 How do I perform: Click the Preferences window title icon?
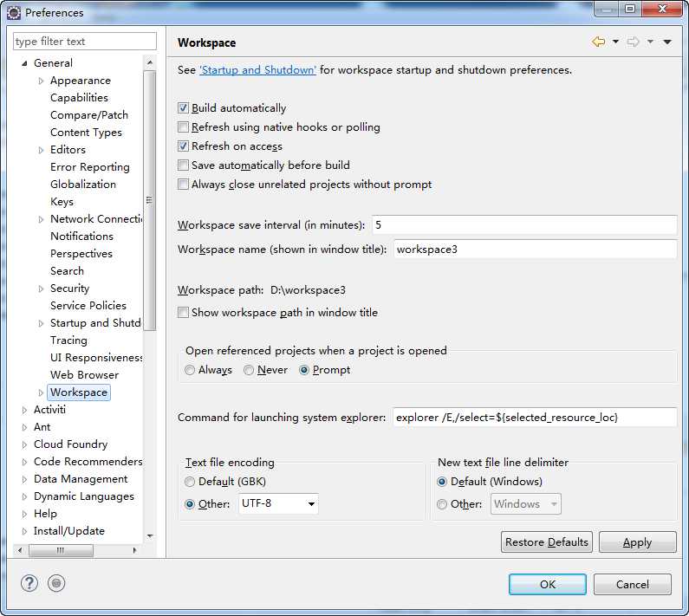14,13
